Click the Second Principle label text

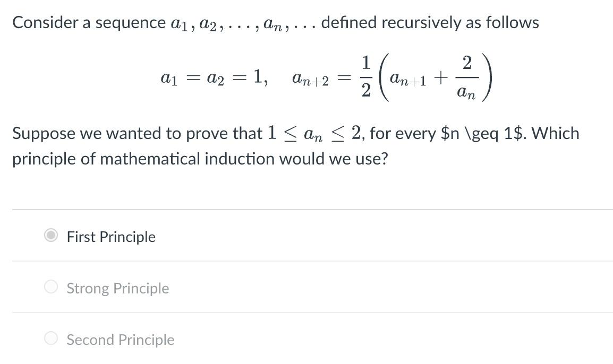point(120,340)
